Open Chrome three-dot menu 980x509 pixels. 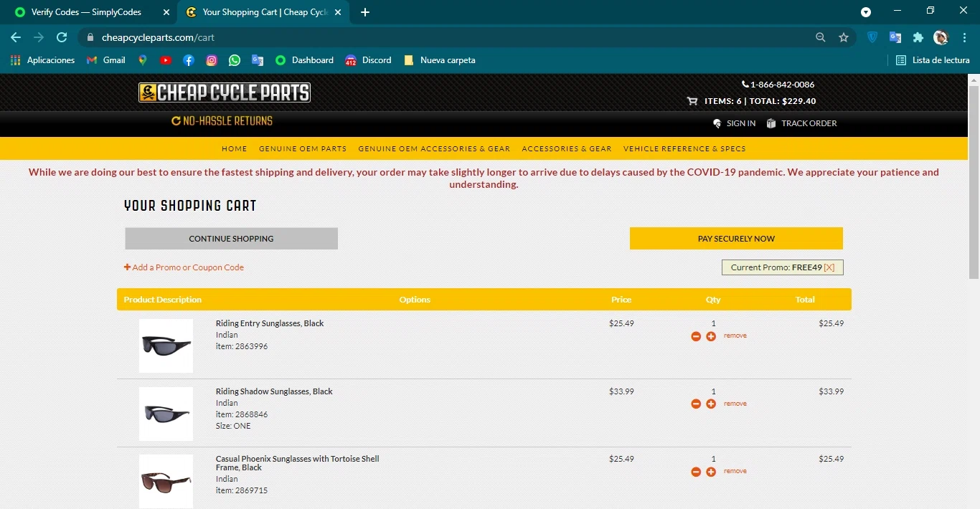coord(963,37)
